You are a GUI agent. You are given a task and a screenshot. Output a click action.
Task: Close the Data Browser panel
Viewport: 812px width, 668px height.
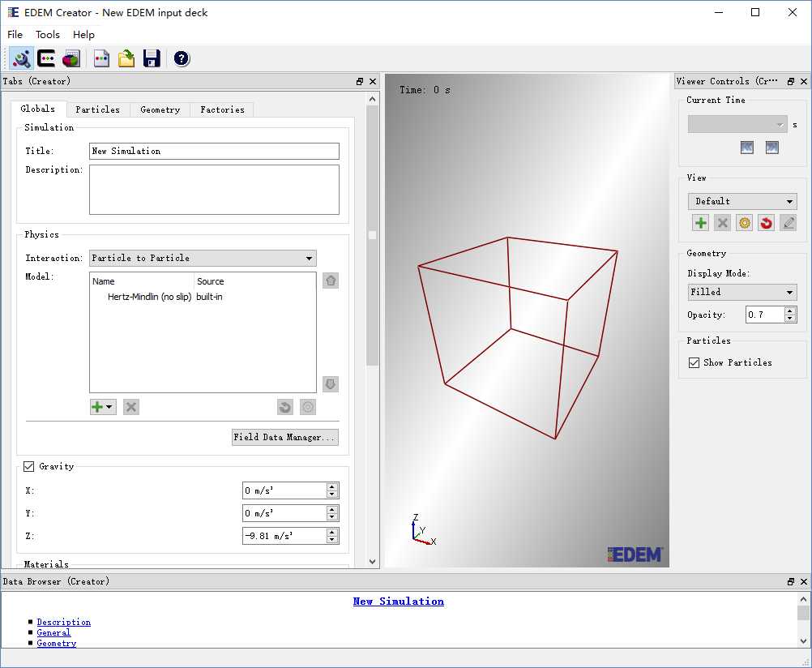(804, 581)
